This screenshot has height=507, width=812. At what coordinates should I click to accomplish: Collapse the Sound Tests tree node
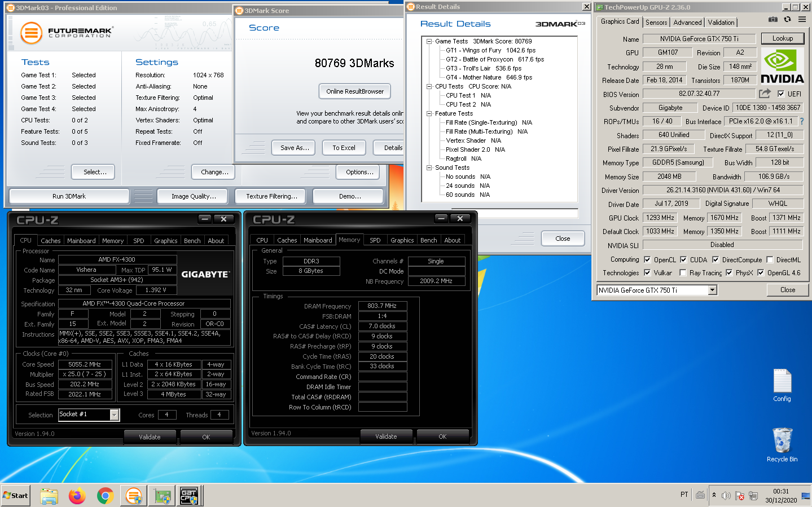tap(429, 167)
